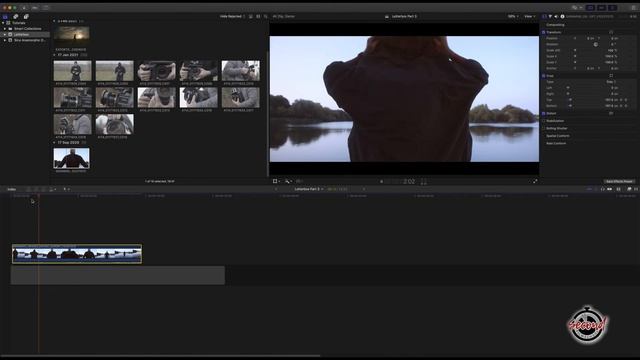Viewport: 640px width, 360px height.
Task: Toggle the Crop effect checkbox
Action: [544, 76]
